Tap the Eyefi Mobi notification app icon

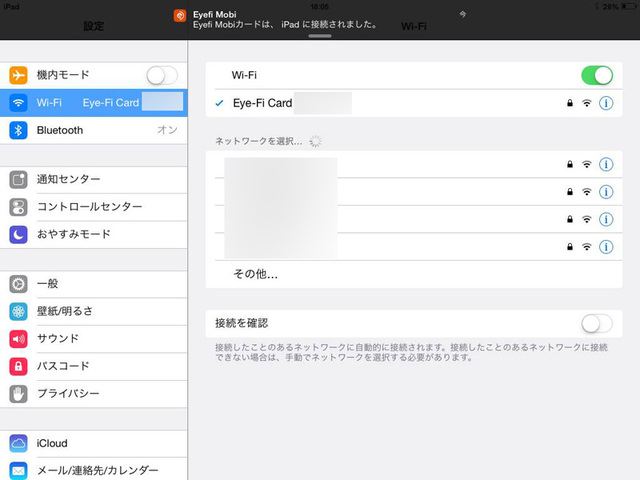(179, 16)
